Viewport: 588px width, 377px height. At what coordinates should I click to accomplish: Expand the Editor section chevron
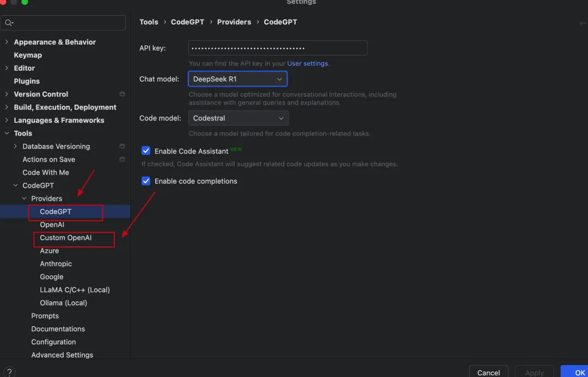click(7, 68)
